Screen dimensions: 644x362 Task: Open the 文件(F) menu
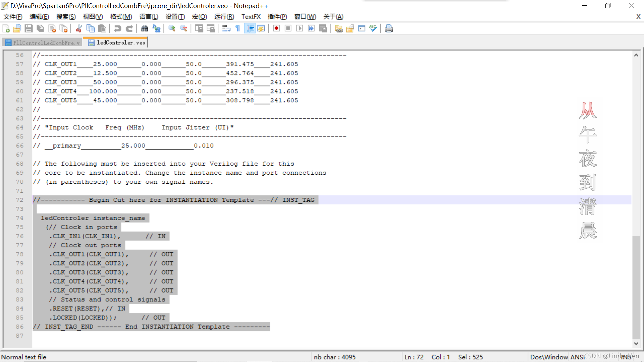point(13,16)
